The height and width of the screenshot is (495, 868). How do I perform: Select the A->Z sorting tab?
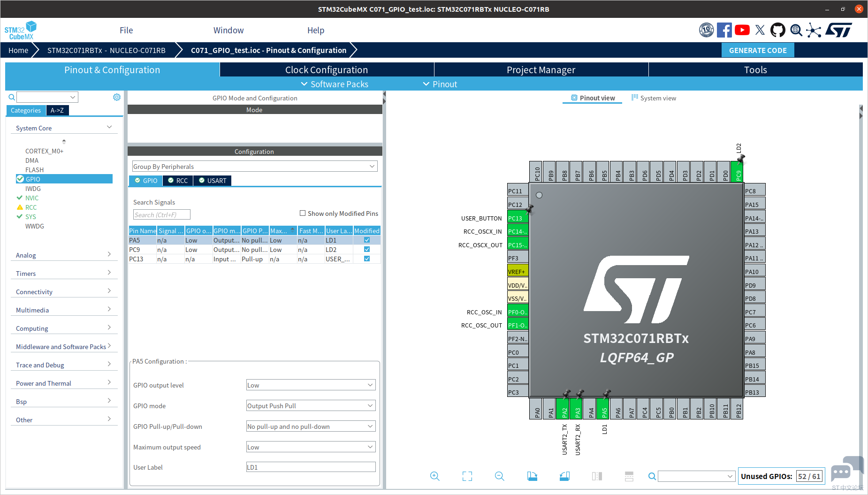[57, 110]
